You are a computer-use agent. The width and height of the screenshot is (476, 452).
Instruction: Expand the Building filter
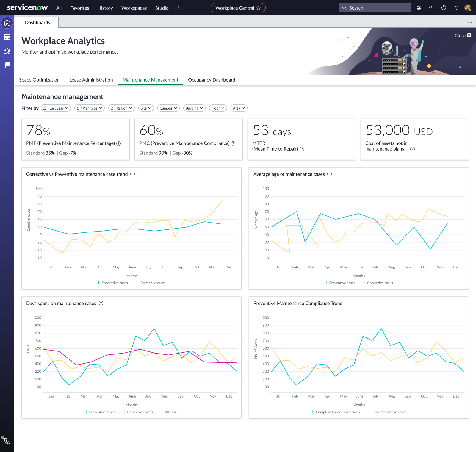[194, 108]
